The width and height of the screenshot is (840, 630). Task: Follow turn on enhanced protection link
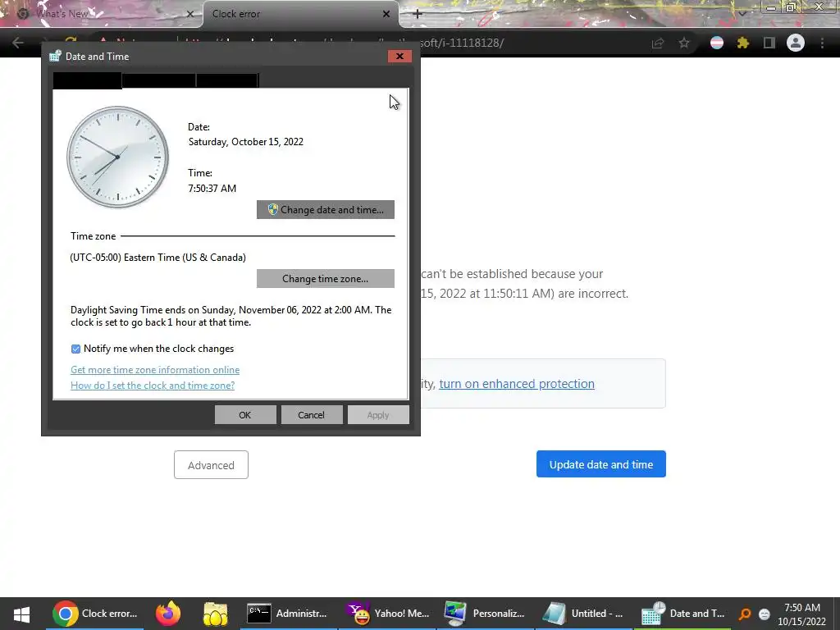pyautogui.click(x=517, y=384)
